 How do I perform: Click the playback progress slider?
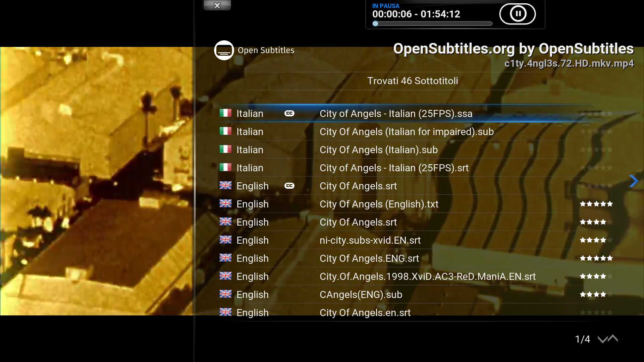[x=432, y=23]
